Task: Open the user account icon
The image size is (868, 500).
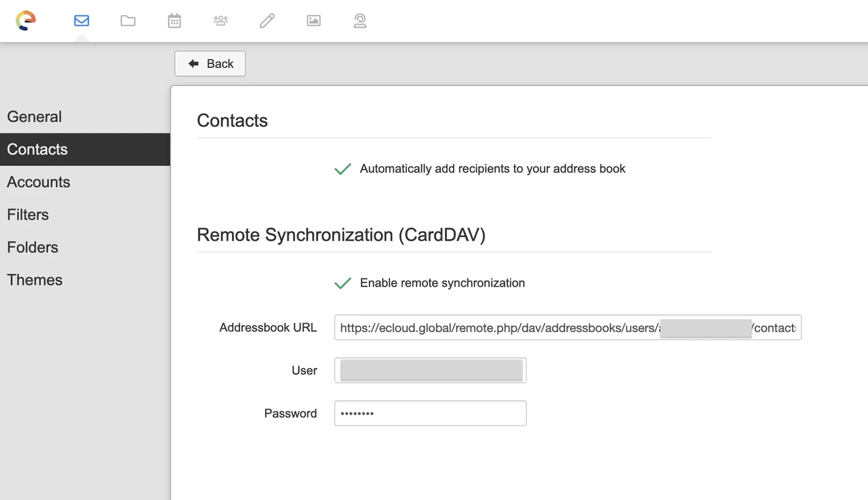Action: [x=360, y=20]
